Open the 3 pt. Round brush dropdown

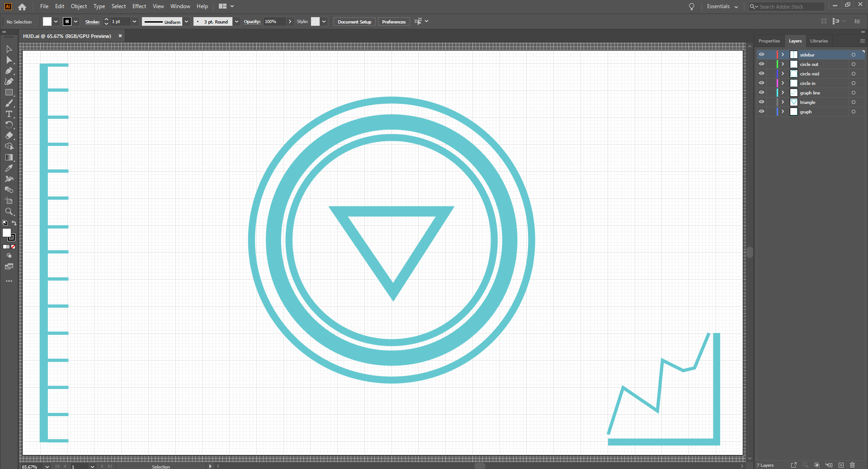(236, 22)
